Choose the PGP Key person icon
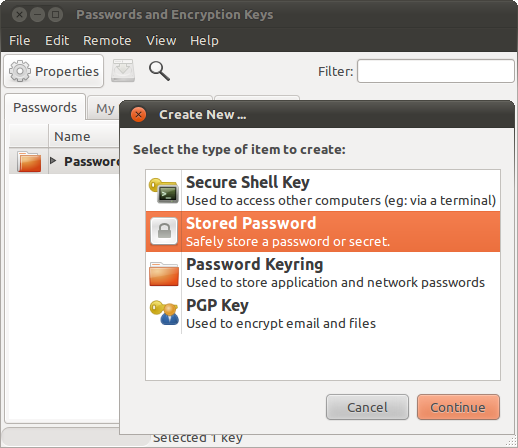Viewport: 518px width, 448px height. pos(164,313)
